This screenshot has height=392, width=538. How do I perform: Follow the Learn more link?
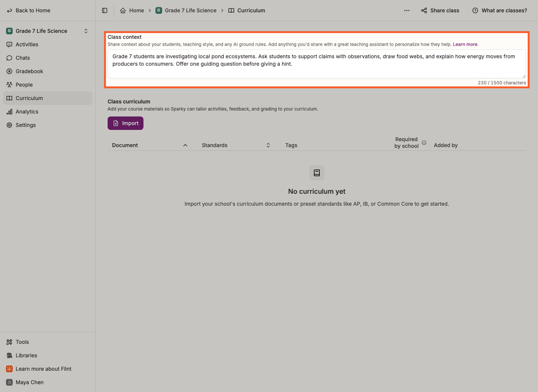point(465,44)
